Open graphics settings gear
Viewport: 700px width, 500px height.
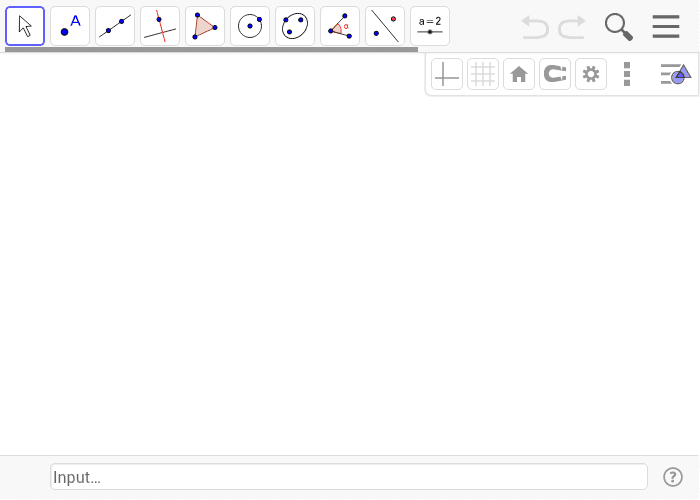click(591, 74)
